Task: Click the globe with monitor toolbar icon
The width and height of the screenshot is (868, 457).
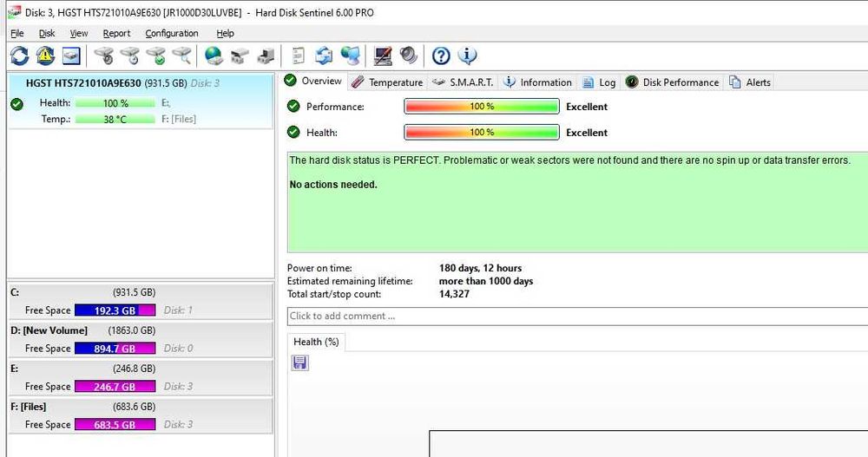Action: pyautogui.click(x=351, y=55)
